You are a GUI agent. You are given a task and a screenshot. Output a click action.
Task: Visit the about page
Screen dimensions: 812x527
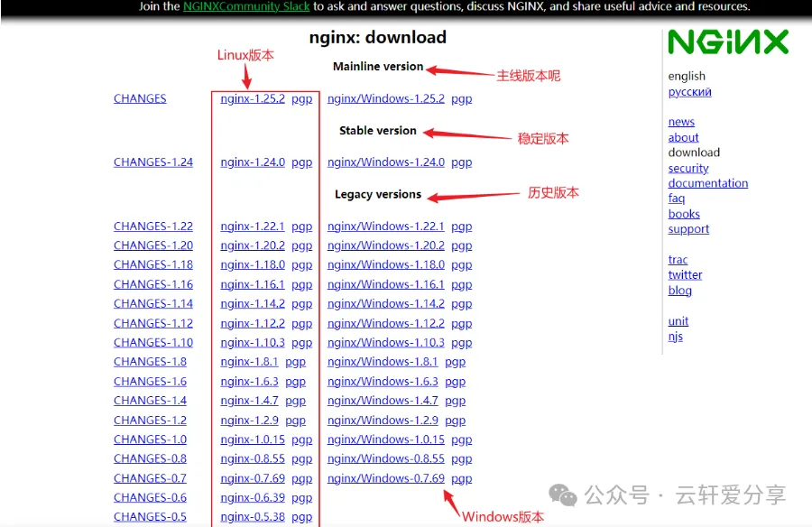click(683, 137)
